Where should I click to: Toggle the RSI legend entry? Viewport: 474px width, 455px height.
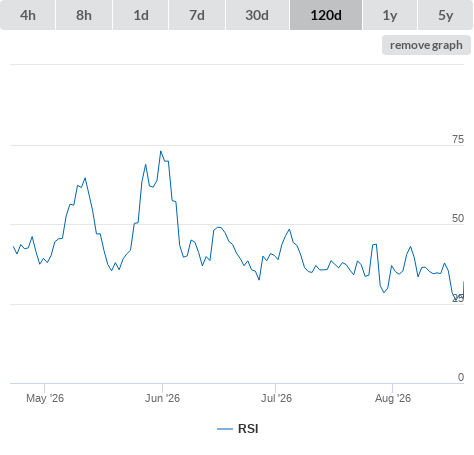click(238, 429)
